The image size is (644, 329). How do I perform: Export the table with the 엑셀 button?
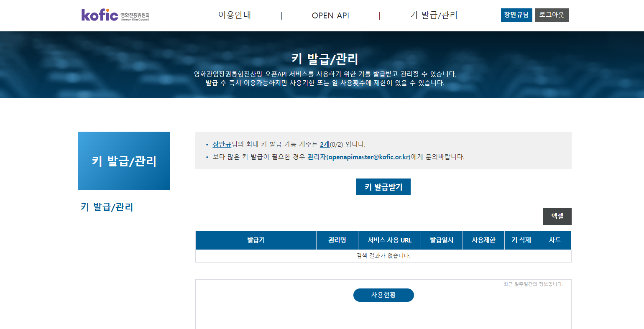[x=557, y=216]
